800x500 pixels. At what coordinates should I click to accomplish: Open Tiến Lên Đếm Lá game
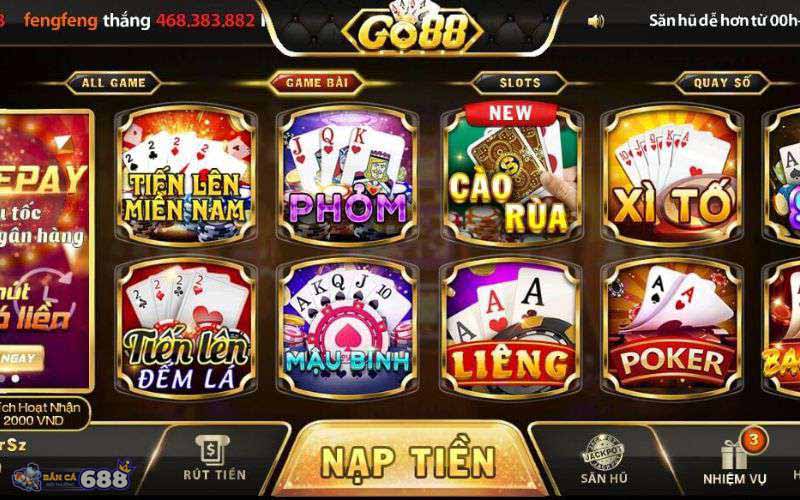coord(186,329)
